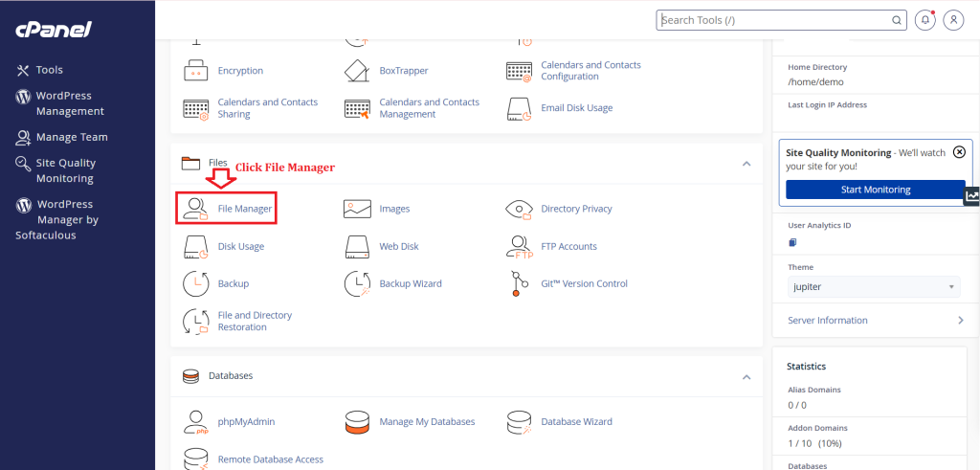980x470 pixels.
Task: Open the Images tool icon
Action: [x=358, y=209]
